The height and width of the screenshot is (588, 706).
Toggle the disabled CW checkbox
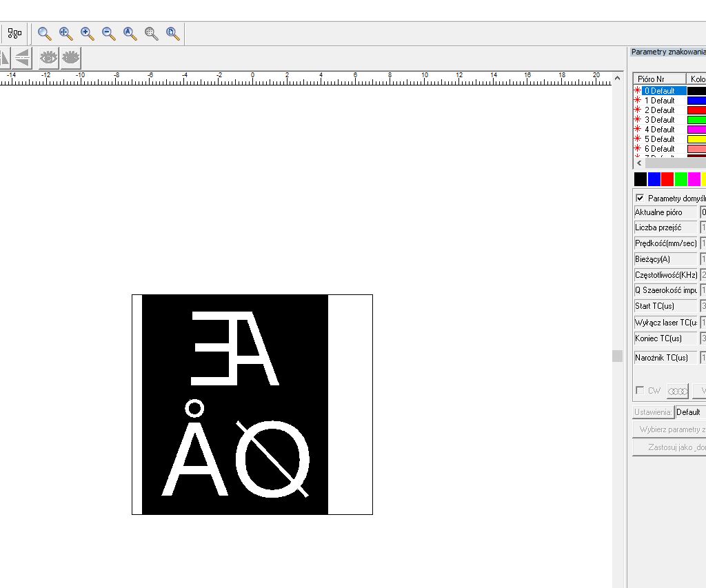pos(639,390)
